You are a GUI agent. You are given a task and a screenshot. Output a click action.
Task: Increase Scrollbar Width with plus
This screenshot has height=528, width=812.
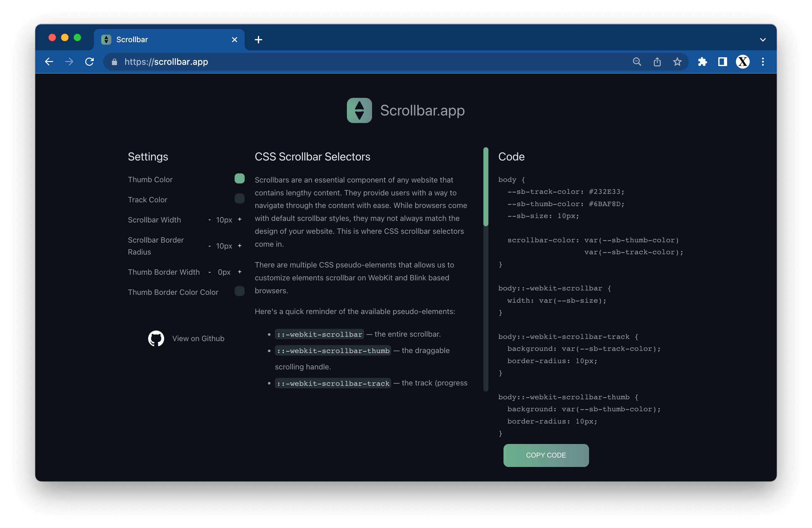tap(240, 219)
